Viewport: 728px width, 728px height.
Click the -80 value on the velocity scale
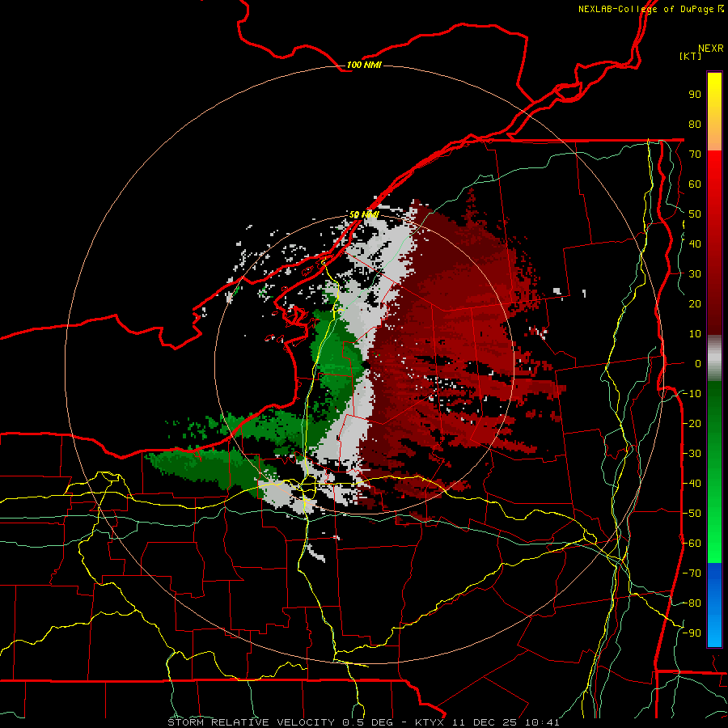(x=692, y=603)
